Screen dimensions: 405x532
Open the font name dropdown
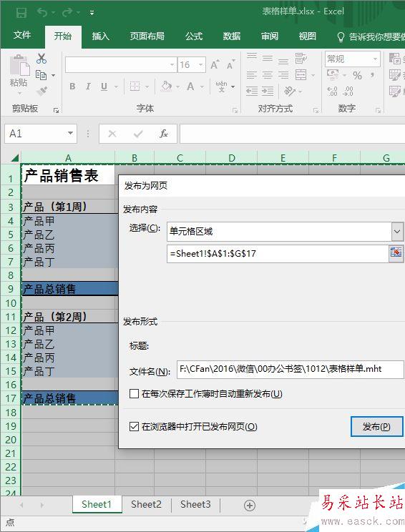click(x=172, y=64)
